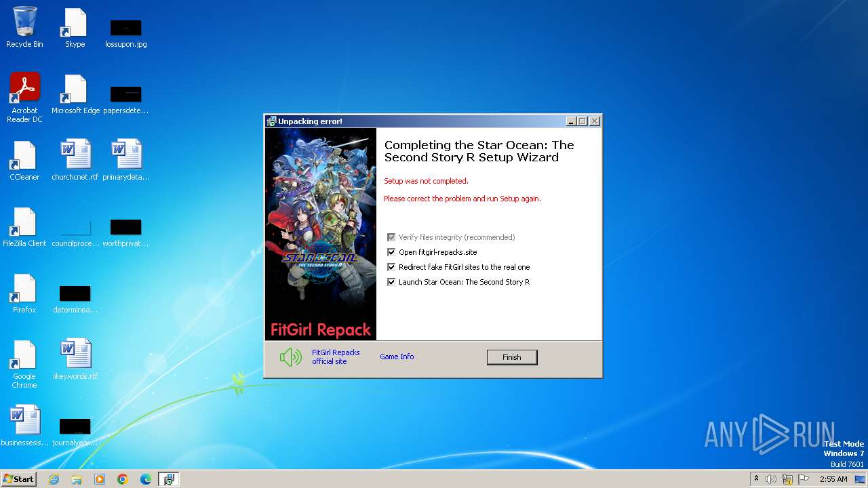The width and height of the screenshot is (868, 488).
Task: Close the Unpacking error window
Action: tap(595, 121)
